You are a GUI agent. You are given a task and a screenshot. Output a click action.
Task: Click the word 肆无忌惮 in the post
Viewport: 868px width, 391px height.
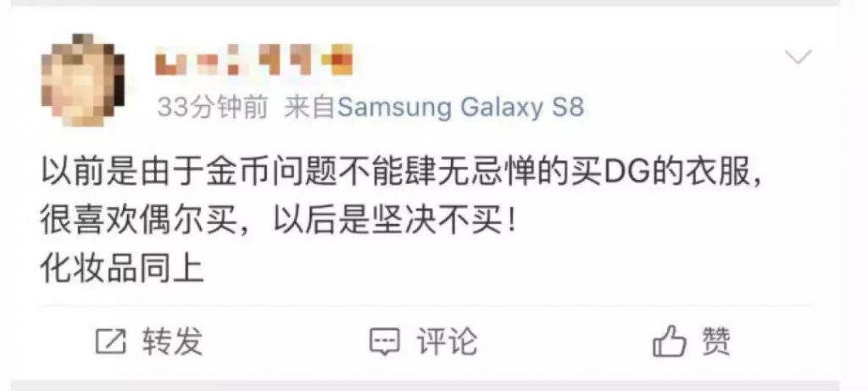pyautogui.click(x=486, y=173)
